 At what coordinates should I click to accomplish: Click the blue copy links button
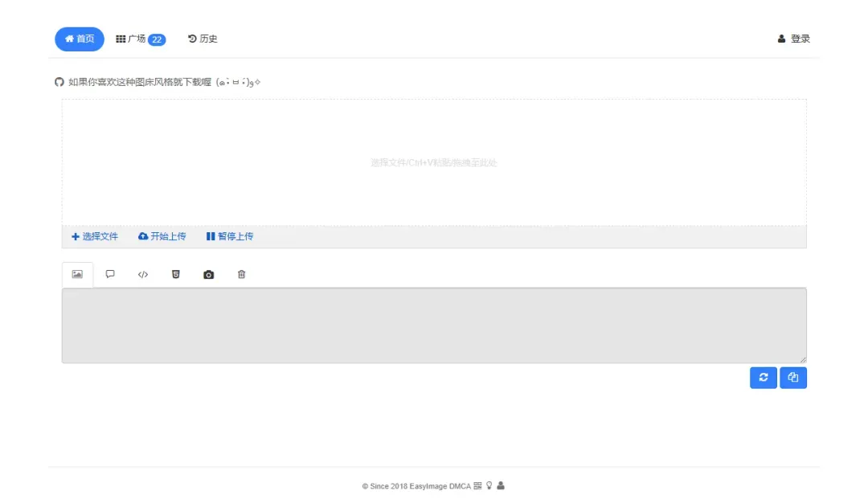click(x=792, y=378)
